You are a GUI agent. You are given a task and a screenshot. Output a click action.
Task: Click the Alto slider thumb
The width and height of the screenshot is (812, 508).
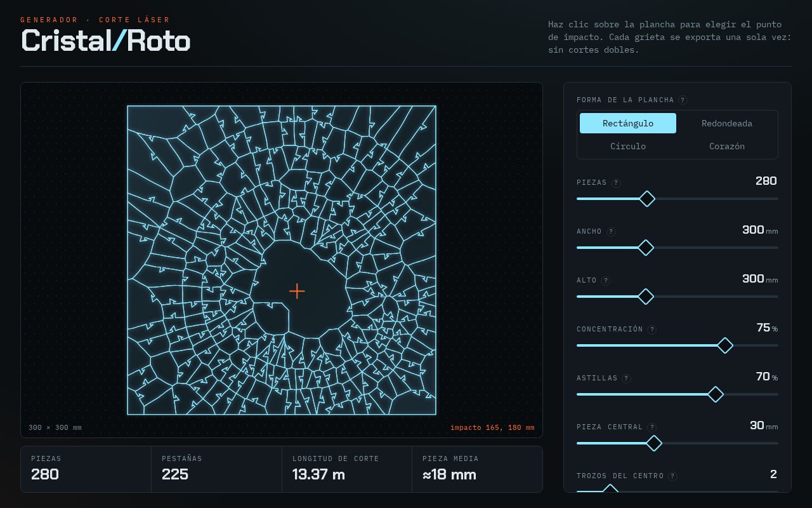click(x=646, y=297)
